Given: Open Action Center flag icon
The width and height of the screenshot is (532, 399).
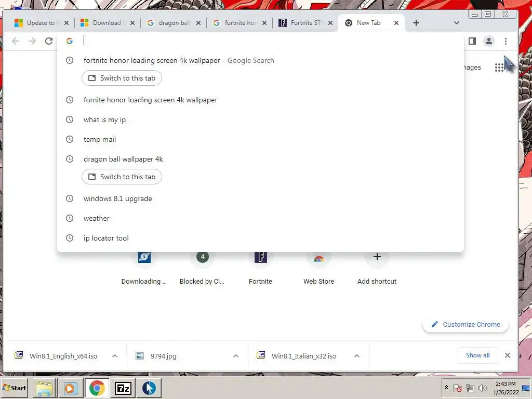Looking at the screenshot, I should tap(457, 388).
